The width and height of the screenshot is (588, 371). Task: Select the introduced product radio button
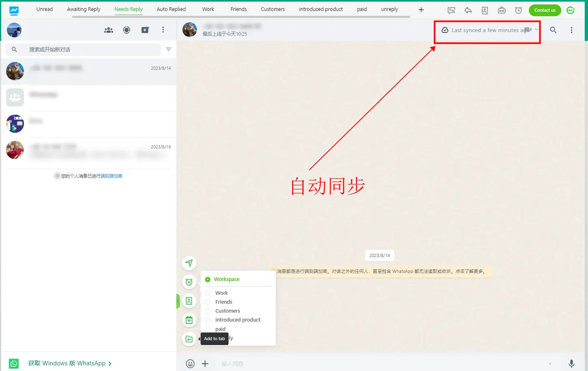(x=207, y=320)
